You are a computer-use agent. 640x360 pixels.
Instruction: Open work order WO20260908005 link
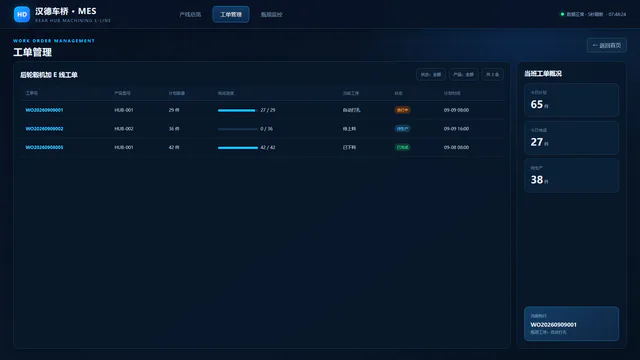coord(44,147)
